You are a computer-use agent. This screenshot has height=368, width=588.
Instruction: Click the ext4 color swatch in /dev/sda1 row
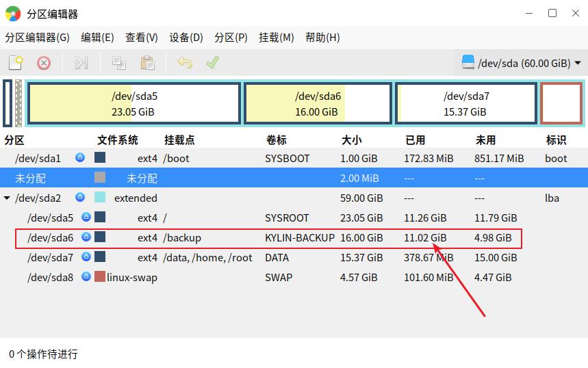(x=100, y=157)
